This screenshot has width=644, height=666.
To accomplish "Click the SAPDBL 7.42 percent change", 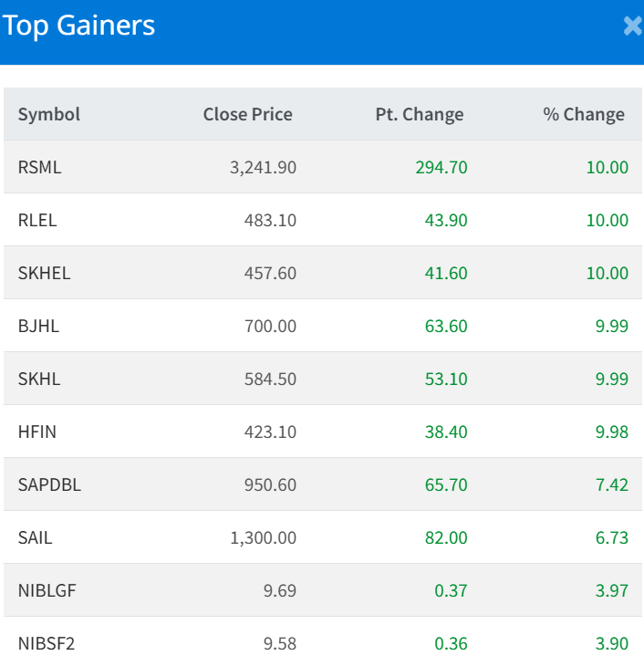I will click(611, 484).
